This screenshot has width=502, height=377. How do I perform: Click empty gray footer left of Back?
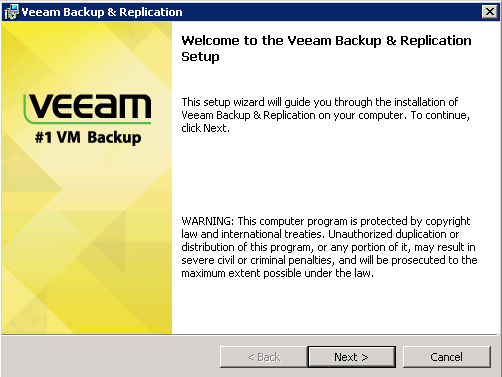(110, 357)
